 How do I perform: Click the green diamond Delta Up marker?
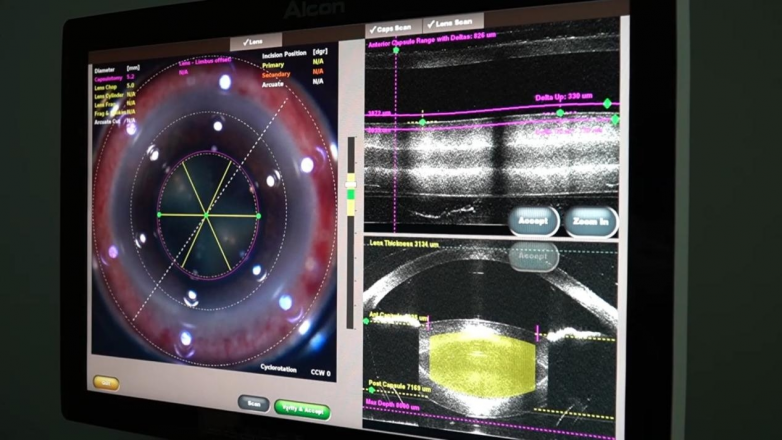click(606, 103)
